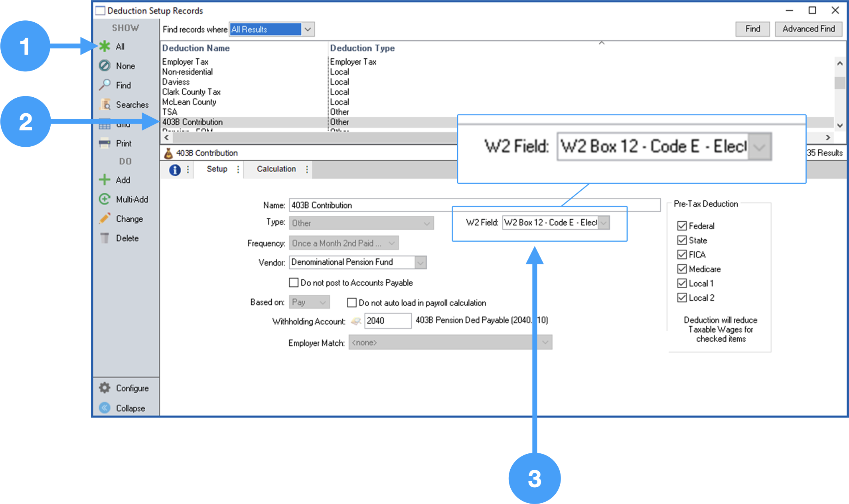
Task: Open Configure gear icon
Action: [105, 388]
